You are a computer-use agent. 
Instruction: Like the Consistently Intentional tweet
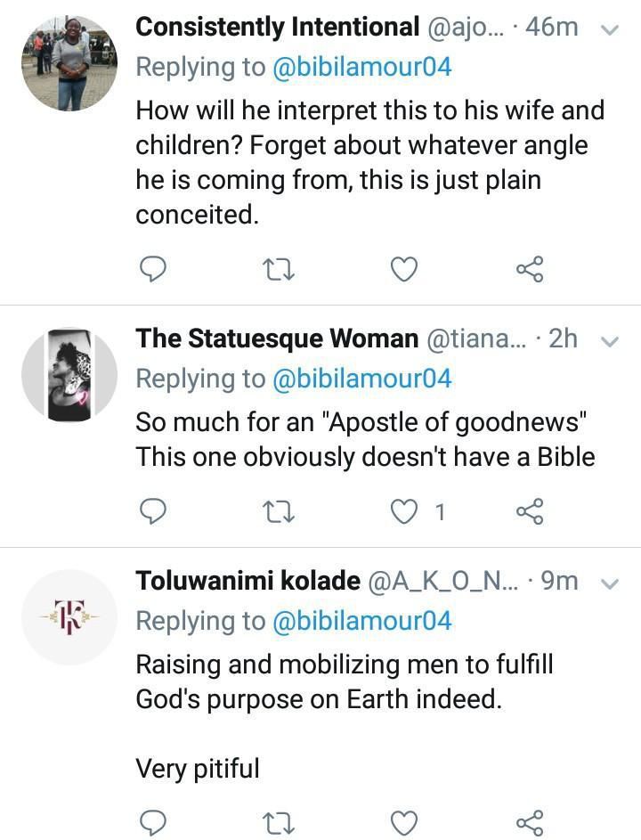click(x=405, y=268)
